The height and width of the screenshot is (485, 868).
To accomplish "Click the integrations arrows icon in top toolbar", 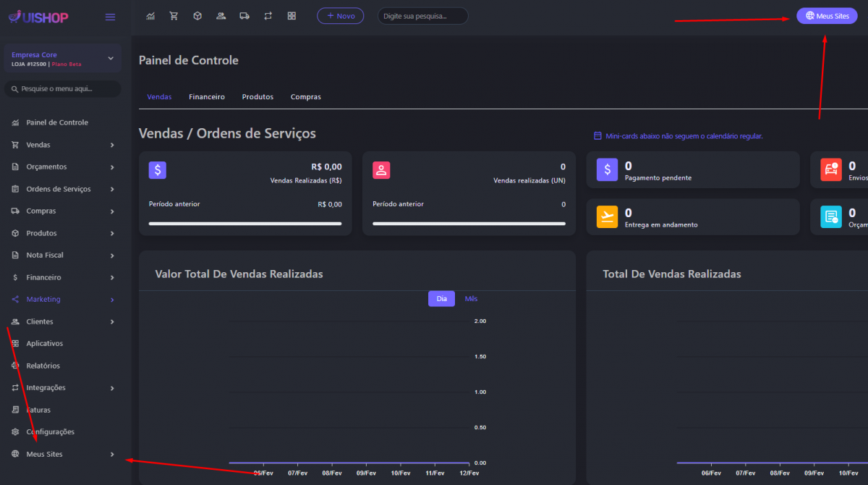I will 268,16.
